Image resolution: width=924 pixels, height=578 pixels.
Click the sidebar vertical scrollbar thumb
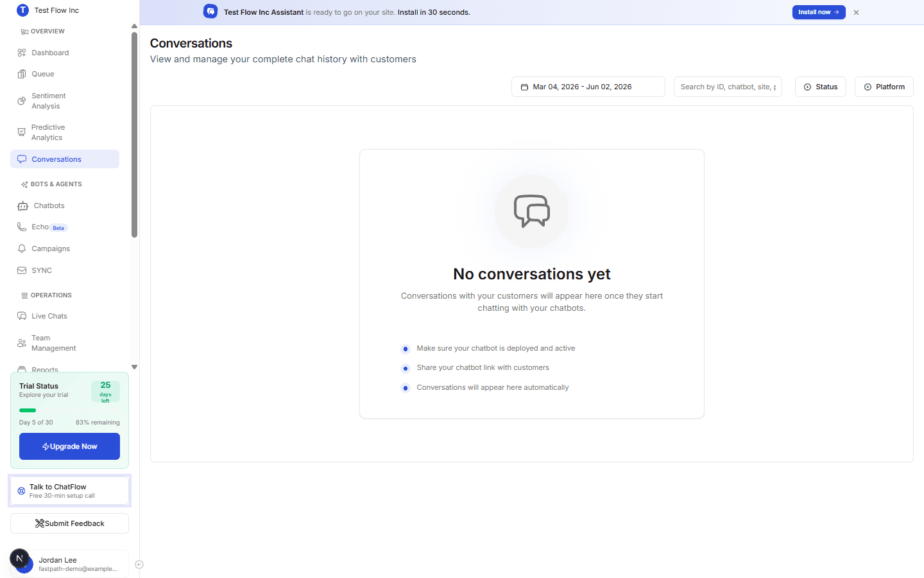point(134,135)
